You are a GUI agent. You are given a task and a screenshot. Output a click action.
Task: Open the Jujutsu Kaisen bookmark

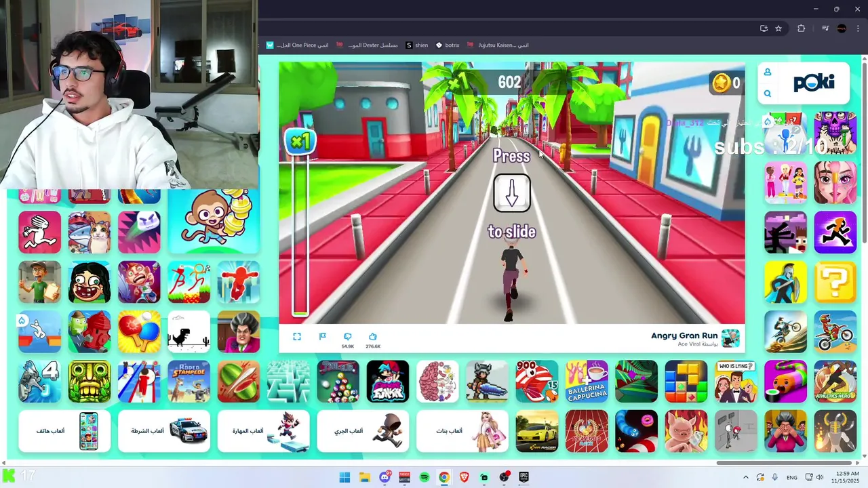point(498,45)
